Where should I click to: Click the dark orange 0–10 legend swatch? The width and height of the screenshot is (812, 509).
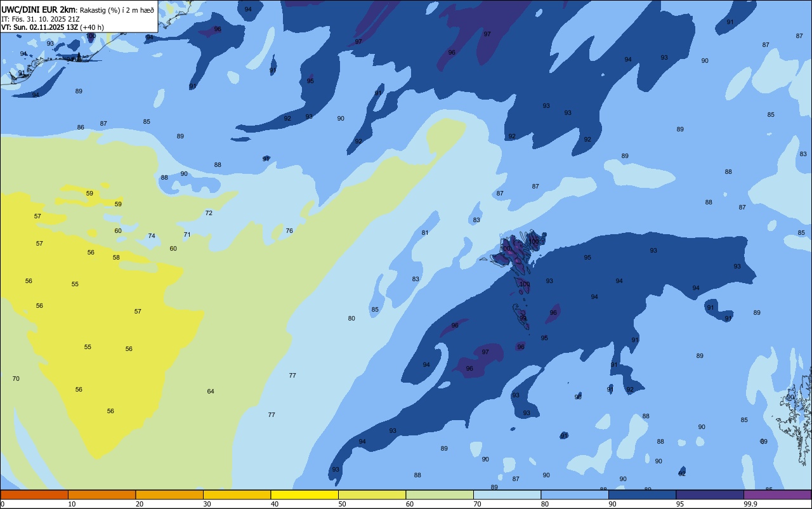(x=34, y=494)
